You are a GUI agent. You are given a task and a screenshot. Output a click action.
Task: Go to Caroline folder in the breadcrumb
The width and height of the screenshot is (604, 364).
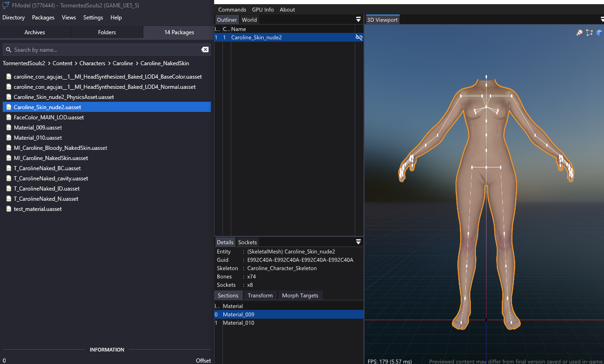123,63
